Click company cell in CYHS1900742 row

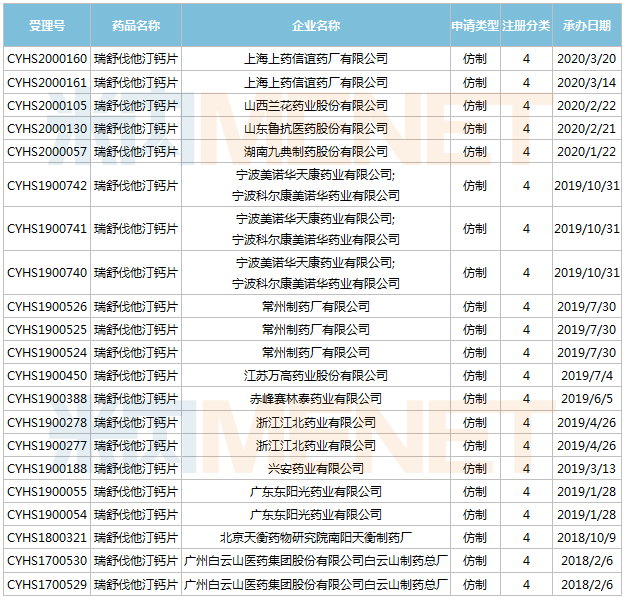[316, 185]
